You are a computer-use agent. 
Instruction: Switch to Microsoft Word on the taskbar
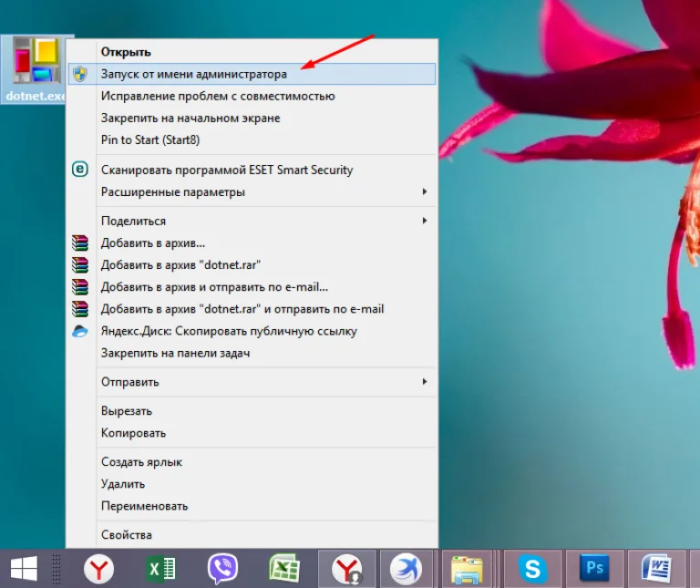tap(656, 569)
